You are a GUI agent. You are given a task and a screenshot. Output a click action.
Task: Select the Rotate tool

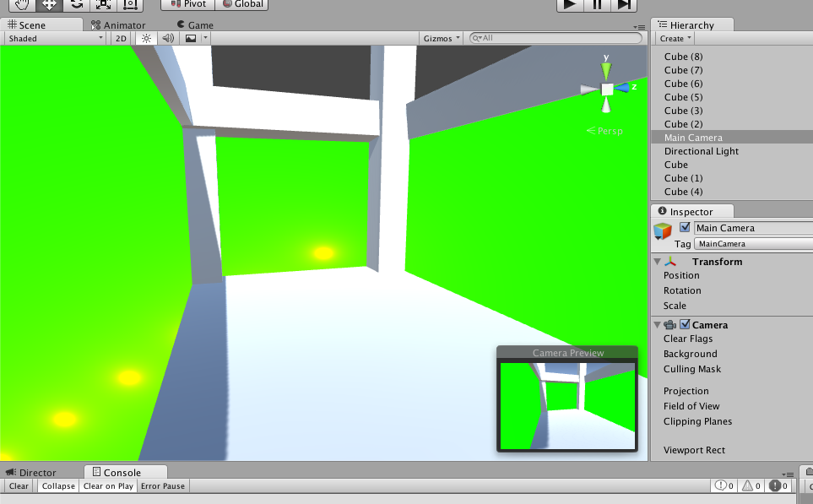point(76,5)
